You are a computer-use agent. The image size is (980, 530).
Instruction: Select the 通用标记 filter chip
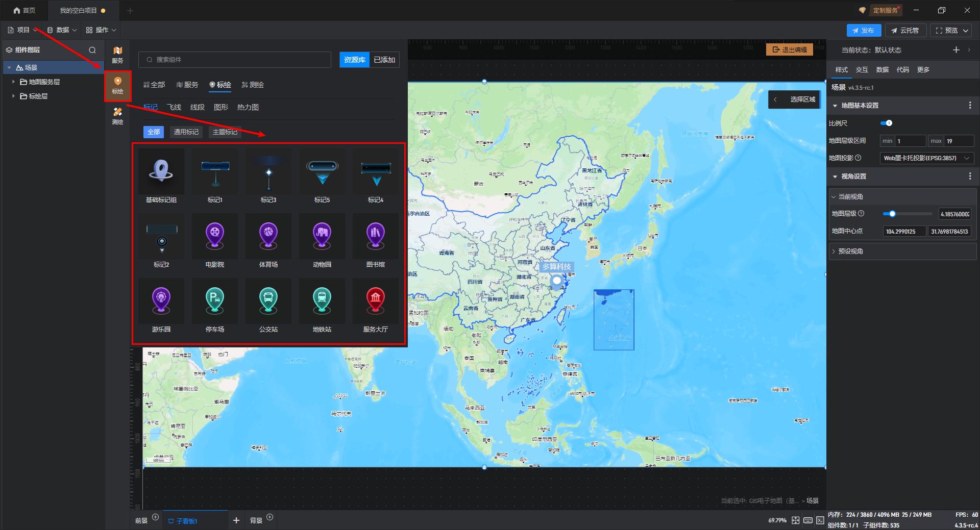(186, 132)
